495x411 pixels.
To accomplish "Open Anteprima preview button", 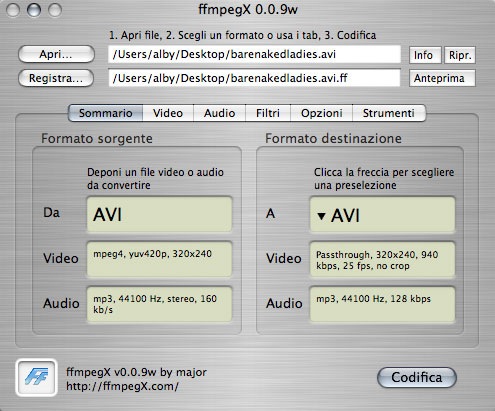I will click(442, 78).
